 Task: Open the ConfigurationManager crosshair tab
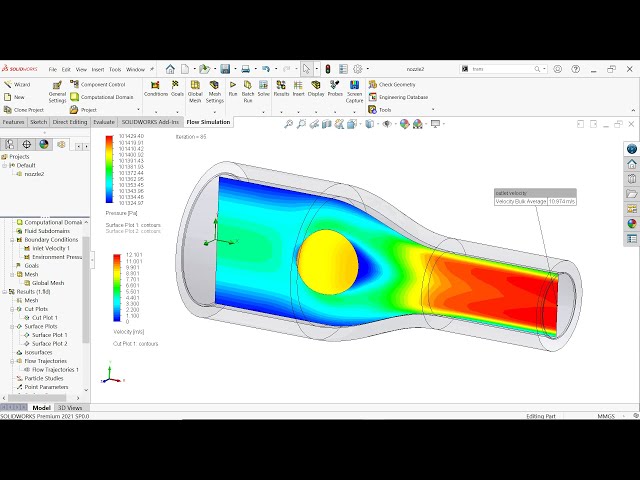pos(27,144)
